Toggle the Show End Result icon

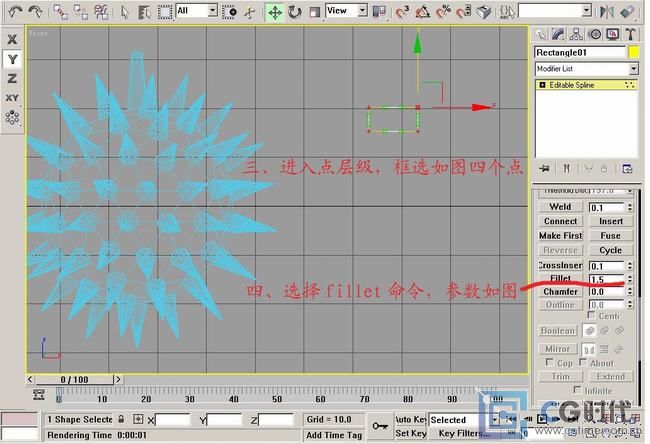click(566, 168)
